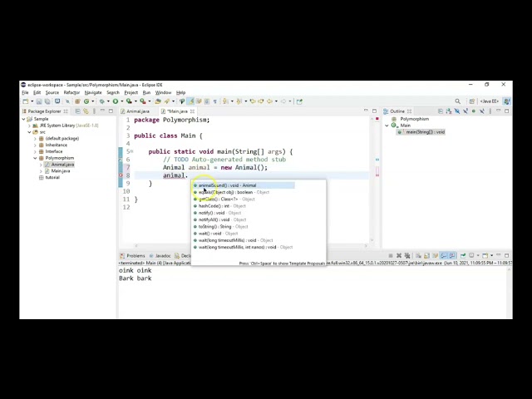Toggle the Mark Occurrences highlighter icon
The height and width of the screenshot is (399, 532).
coord(190,101)
